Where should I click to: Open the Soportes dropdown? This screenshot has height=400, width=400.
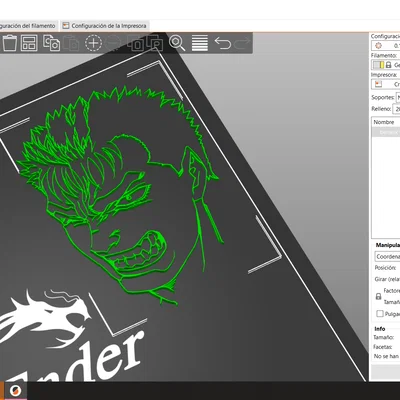tap(398, 98)
